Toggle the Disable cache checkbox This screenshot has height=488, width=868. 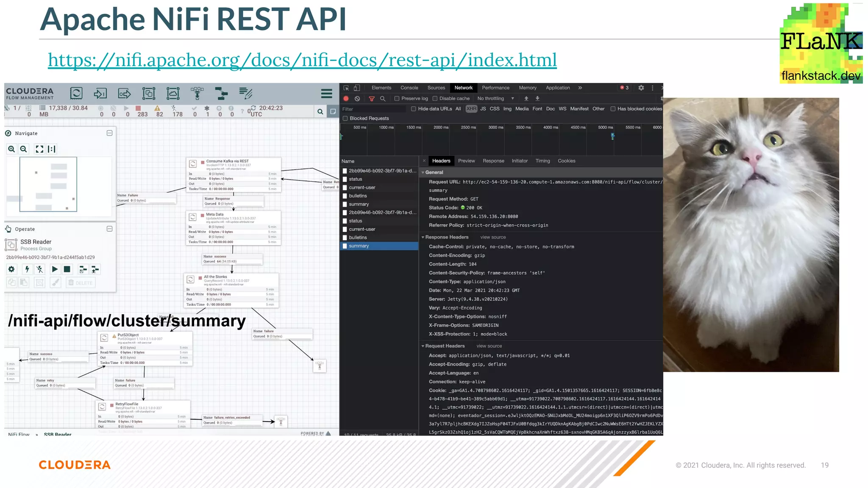(x=435, y=99)
